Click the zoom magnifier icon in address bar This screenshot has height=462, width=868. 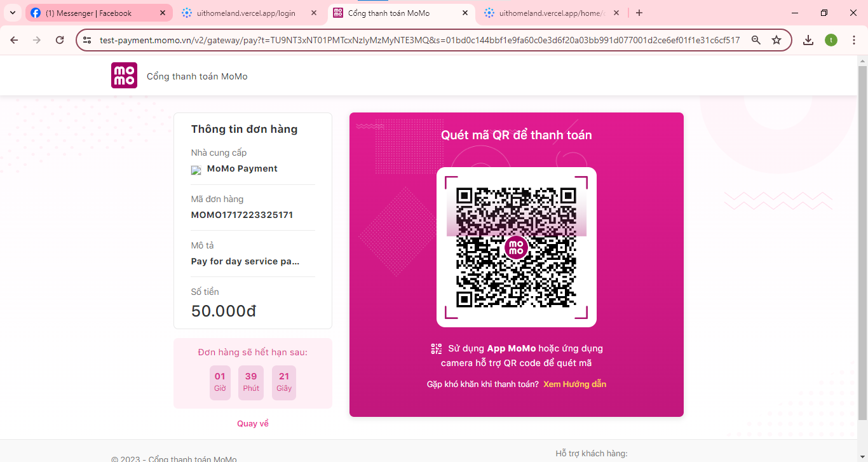(756, 40)
